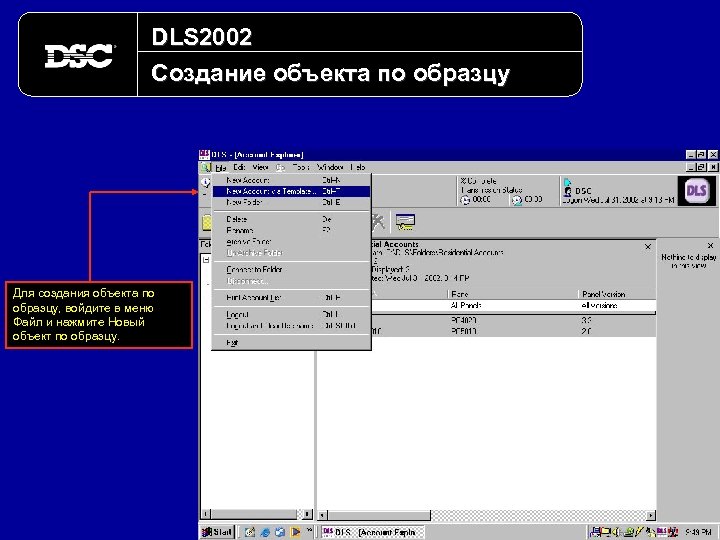
Task: Open the Window menu
Action: pos(330,168)
